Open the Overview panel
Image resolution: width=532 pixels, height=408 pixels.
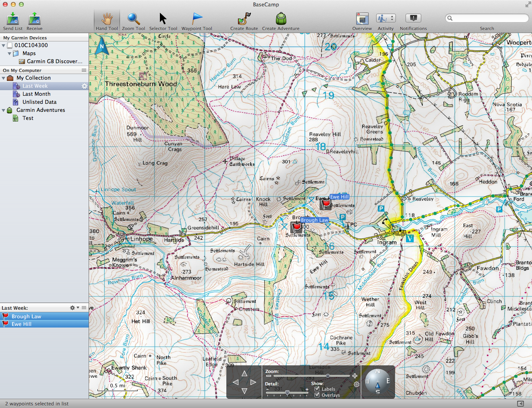tap(362, 18)
